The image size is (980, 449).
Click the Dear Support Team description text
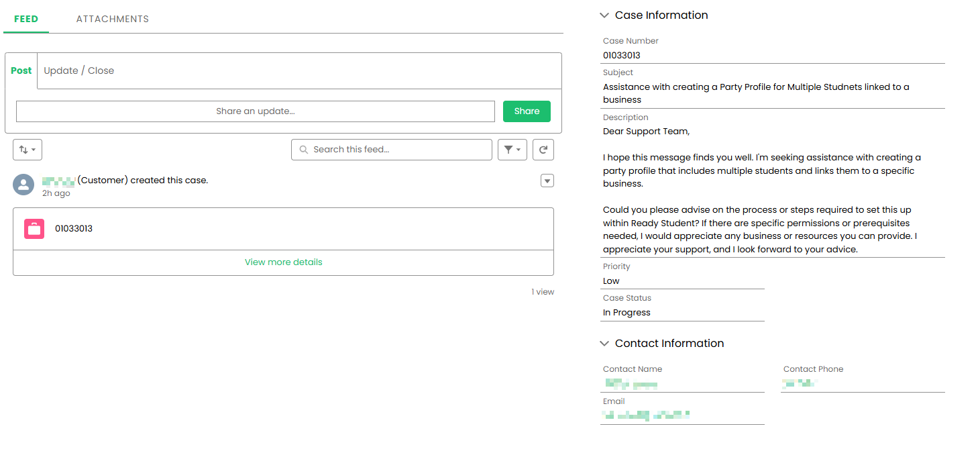pos(646,132)
